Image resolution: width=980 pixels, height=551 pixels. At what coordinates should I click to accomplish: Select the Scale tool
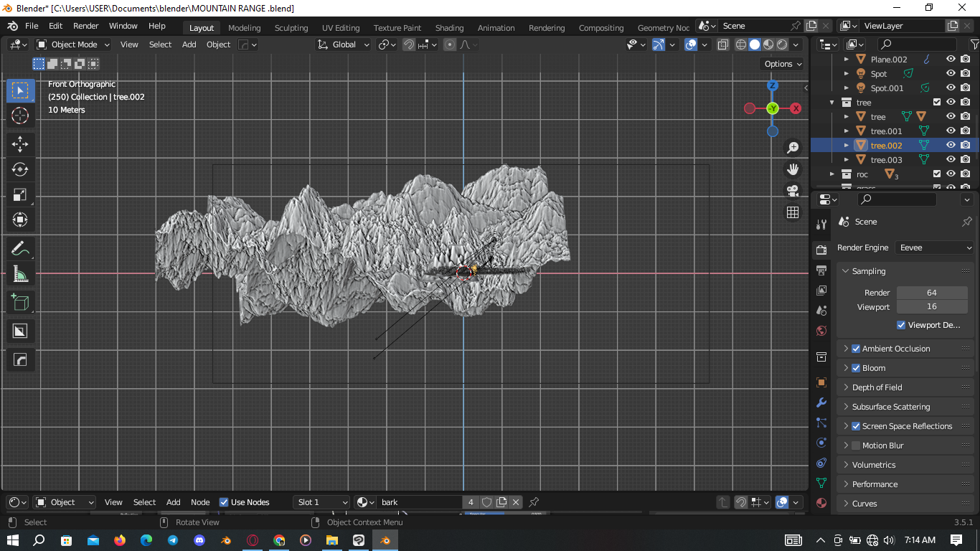coord(20,194)
